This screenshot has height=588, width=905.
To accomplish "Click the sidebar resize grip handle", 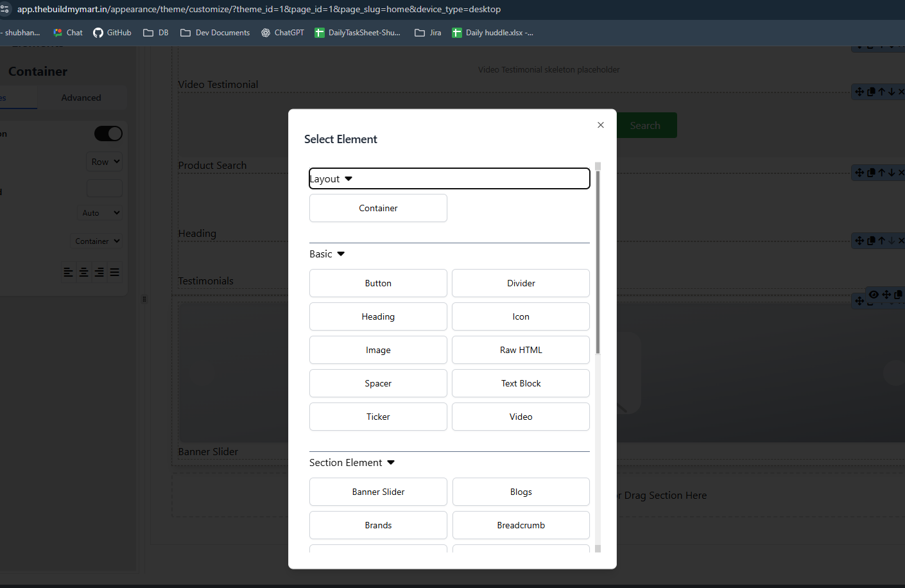I will point(144,299).
